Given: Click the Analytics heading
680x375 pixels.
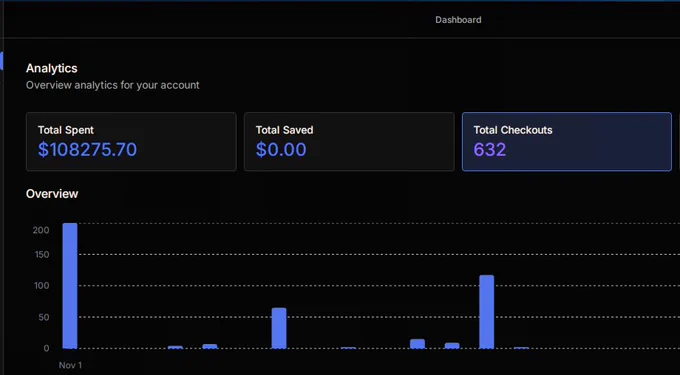Looking at the screenshot, I should [x=52, y=68].
